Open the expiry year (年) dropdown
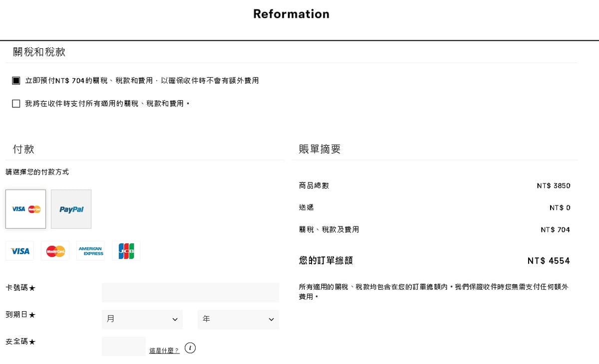The width and height of the screenshot is (599, 364). tap(238, 319)
